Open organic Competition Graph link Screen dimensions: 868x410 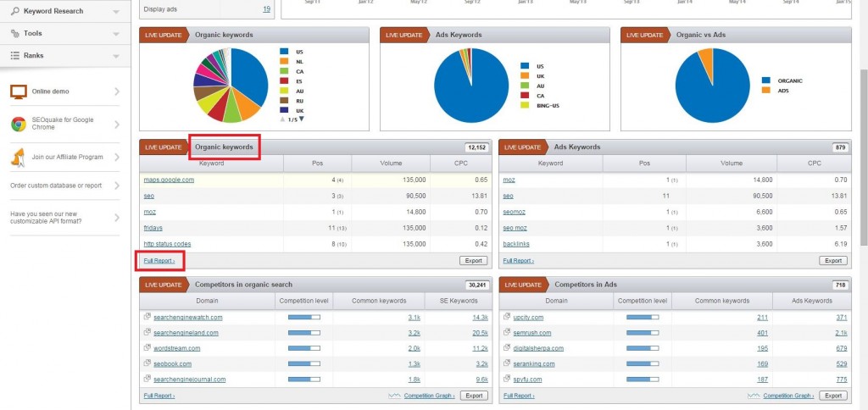point(429,396)
